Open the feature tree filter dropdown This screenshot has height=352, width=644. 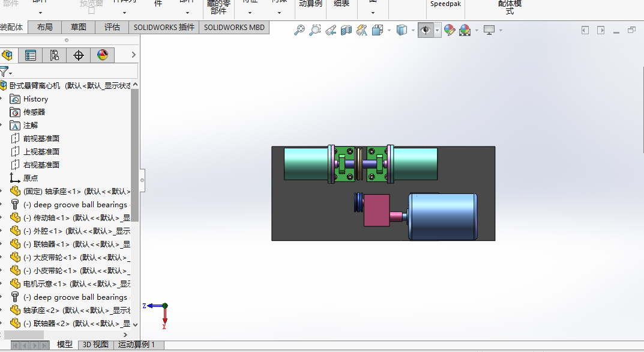[6, 71]
